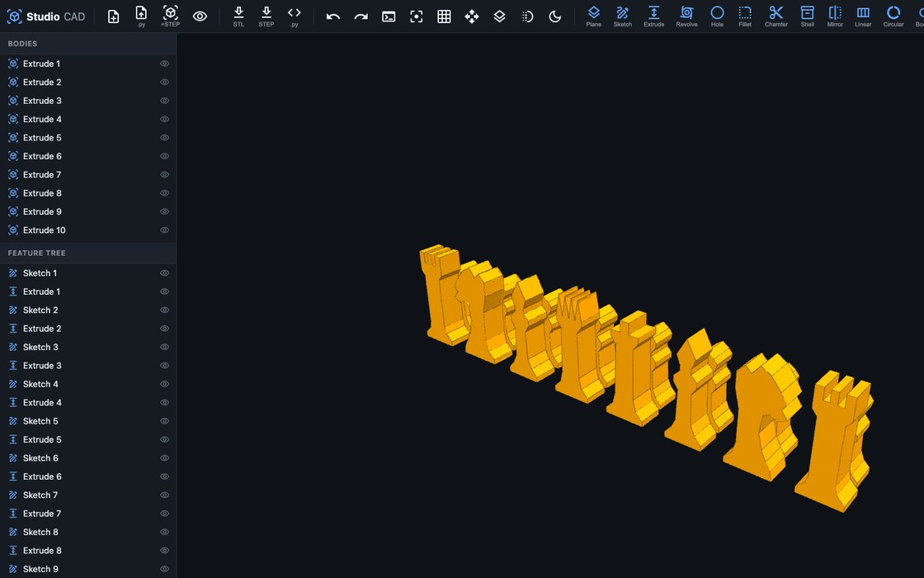
Task: Click the Studio CAD logo
Action: click(46, 17)
